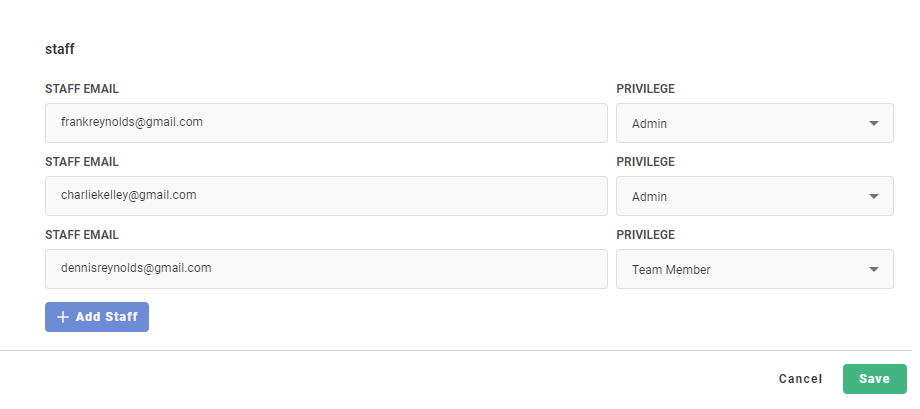Click the plus icon on Add Staff
This screenshot has height=409, width=920.
pyautogui.click(x=63, y=317)
